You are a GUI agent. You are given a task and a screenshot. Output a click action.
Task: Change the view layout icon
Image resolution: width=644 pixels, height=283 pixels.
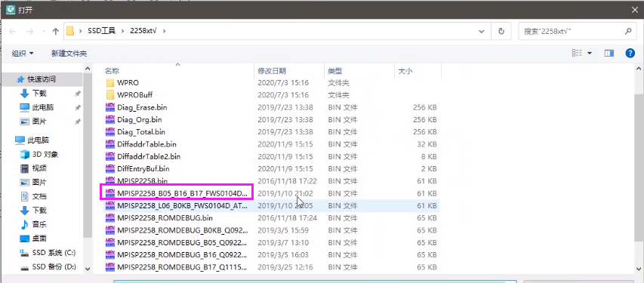(x=577, y=53)
